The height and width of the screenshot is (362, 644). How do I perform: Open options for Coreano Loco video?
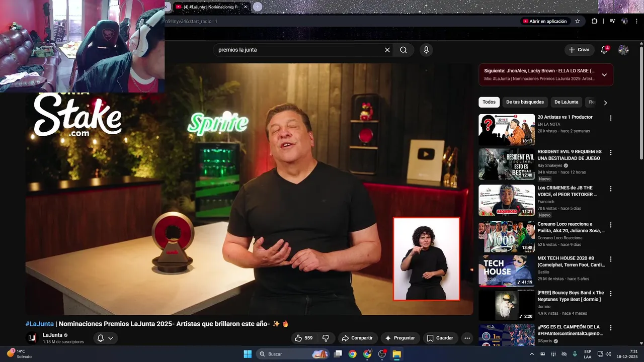point(611,225)
